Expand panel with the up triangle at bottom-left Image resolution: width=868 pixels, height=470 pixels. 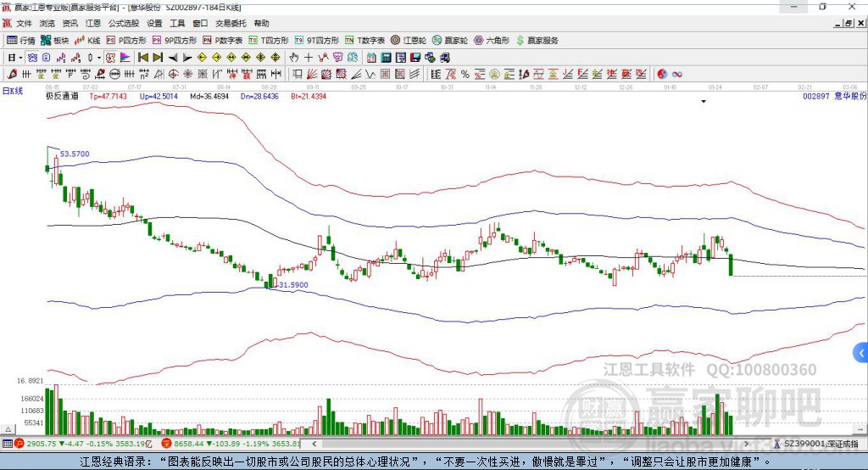(x=8, y=429)
